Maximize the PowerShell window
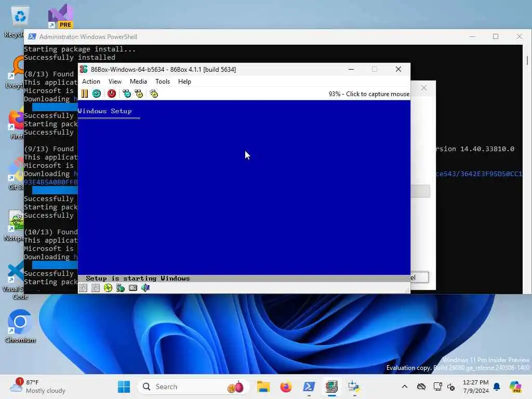The height and width of the screenshot is (399, 532). click(496, 36)
